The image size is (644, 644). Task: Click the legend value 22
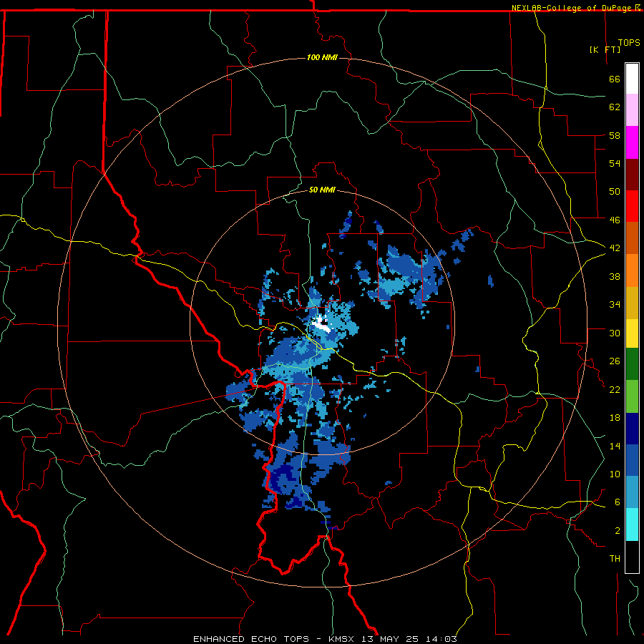click(x=615, y=390)
